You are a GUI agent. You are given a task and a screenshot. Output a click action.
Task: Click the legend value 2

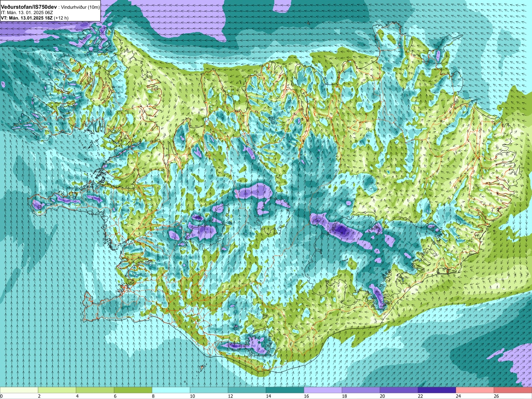[x=39, y=396]
